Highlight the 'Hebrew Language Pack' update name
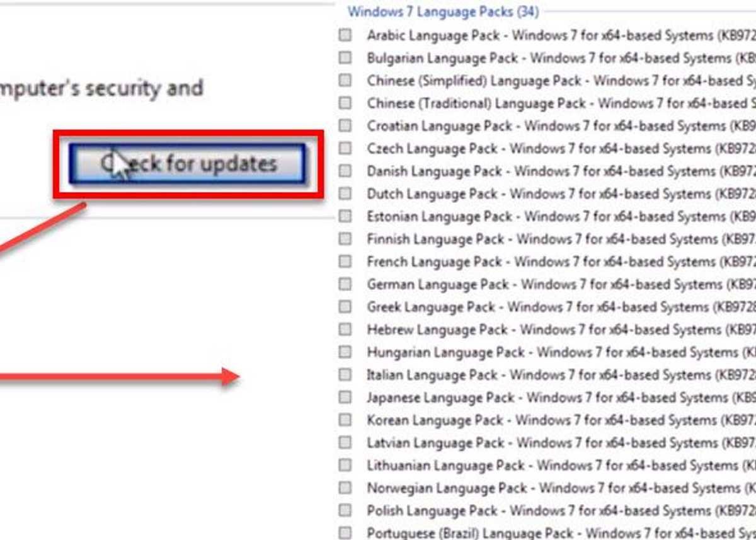 pos(561,330)
